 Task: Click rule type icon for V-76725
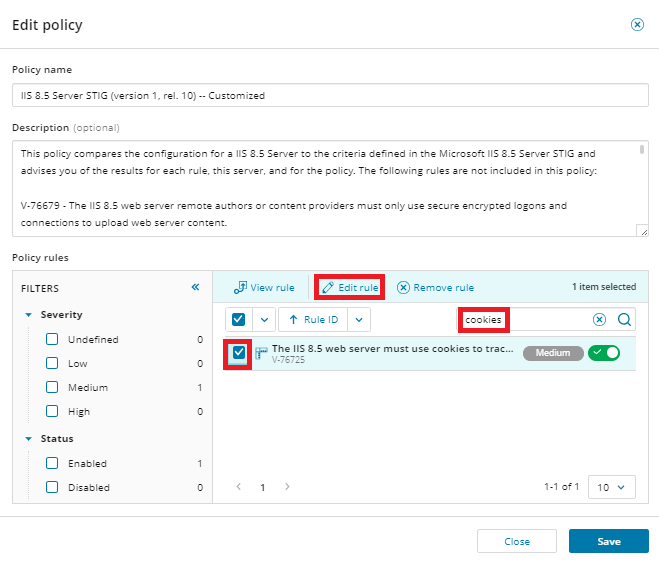tap(261, 353)
